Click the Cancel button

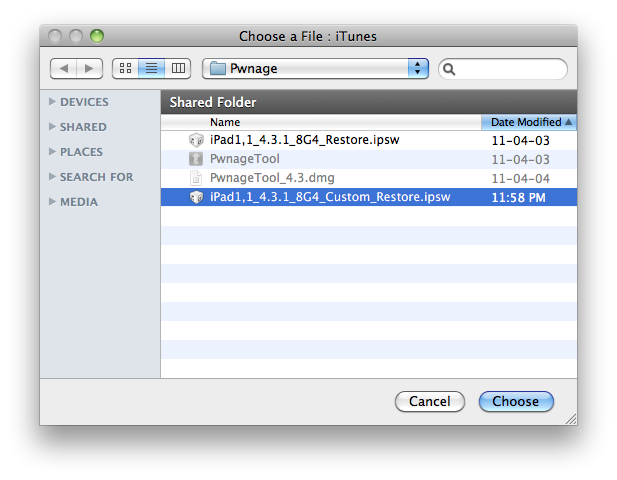(x=430, y=401)
